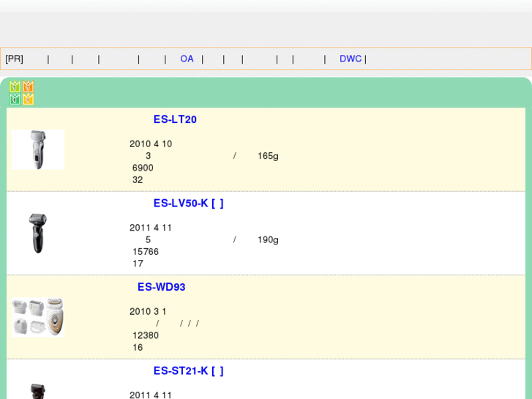Image resolution: width=532 pixels, height=399 pixels.
Task: Click the ES-WD93 epilator set thumbnail
Action: click(38, 317)
